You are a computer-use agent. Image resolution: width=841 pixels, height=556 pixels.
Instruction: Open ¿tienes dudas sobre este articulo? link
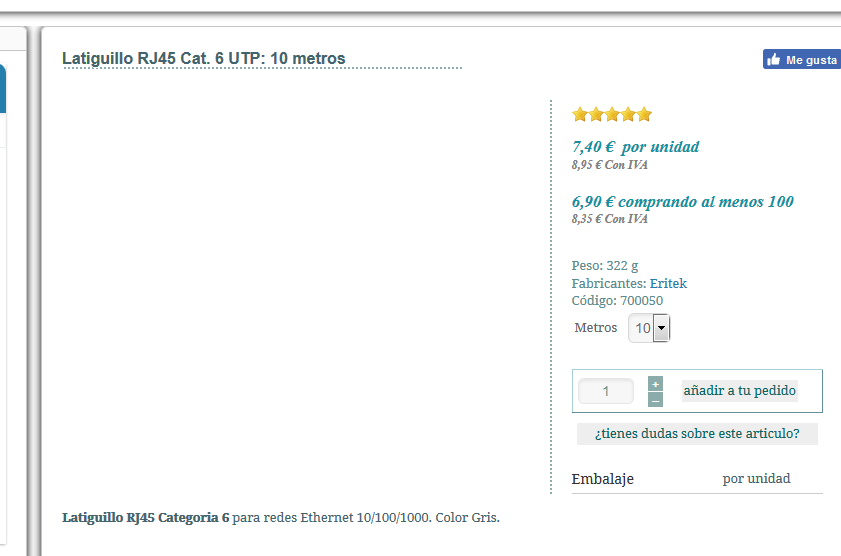[697, 434]
